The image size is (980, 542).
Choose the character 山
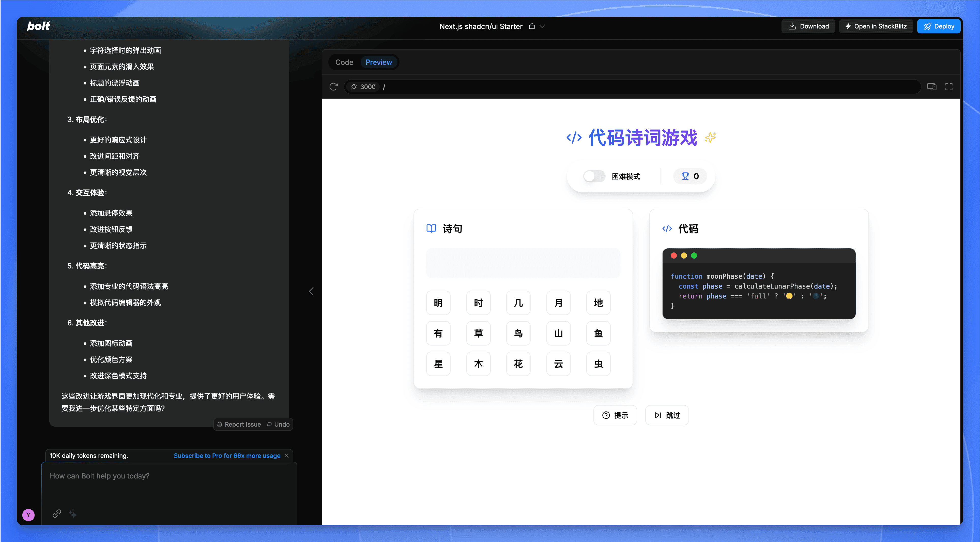[x=558, y=333]
